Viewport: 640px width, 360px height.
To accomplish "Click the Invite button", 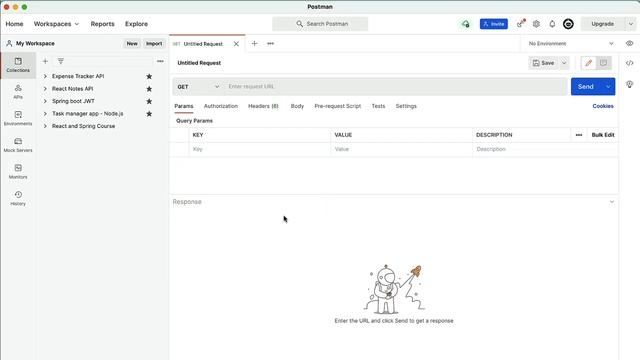I will (494, 24).
